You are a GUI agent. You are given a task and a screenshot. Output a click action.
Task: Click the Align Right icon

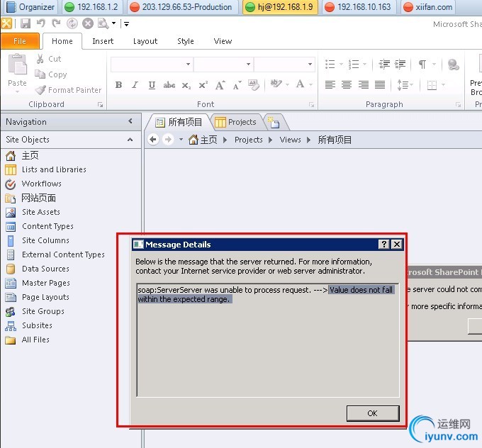tap(364, 84)
